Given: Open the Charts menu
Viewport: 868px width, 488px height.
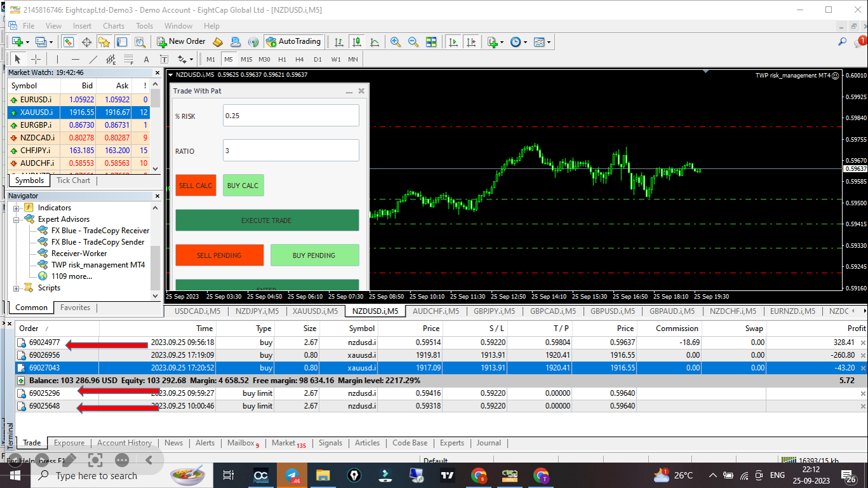Looking at the screenshot, I should [114, 26].
